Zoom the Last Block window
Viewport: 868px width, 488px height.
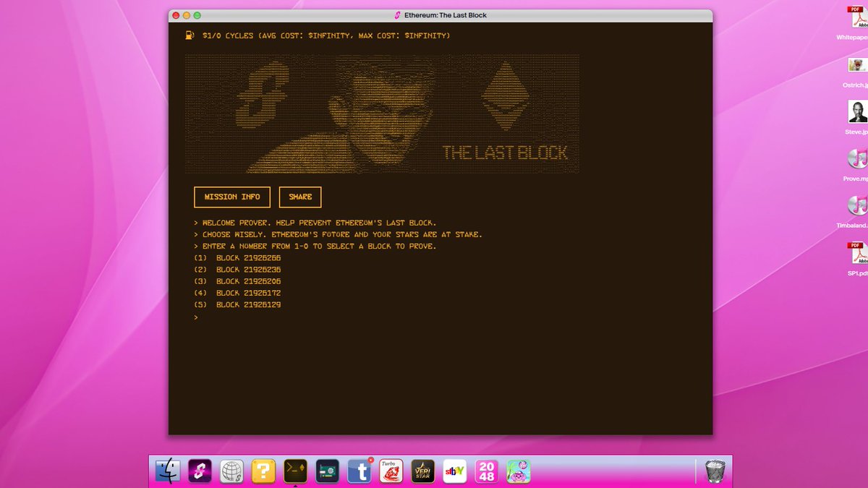[x=197, y=15]
